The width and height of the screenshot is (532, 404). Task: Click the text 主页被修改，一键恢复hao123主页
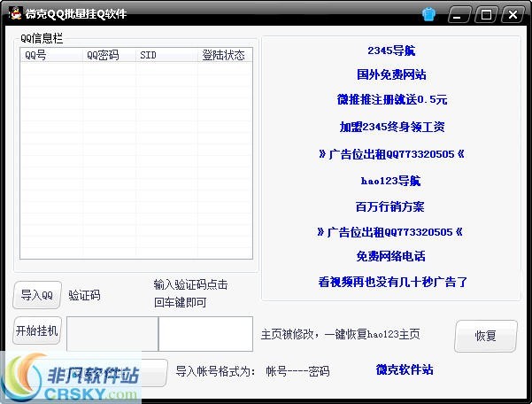[x=340, y=334]
